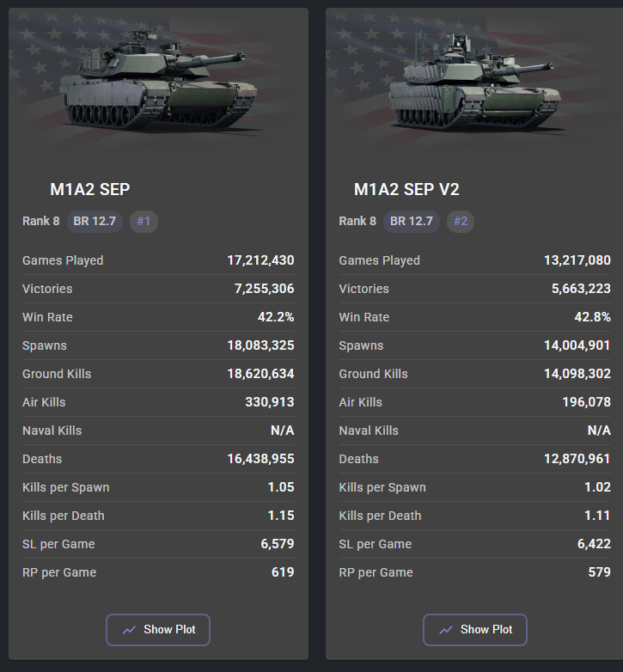Image resolution: width=623 pixels, height=672 pixels.
Task: Select the #1 ranking badge
Action: [x=144, y=222]
